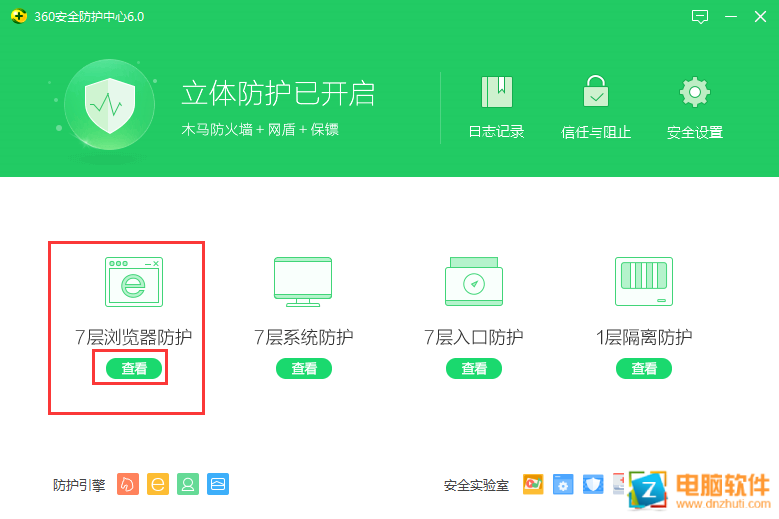Click the 360安全防护中心6.0 window title

89,17
